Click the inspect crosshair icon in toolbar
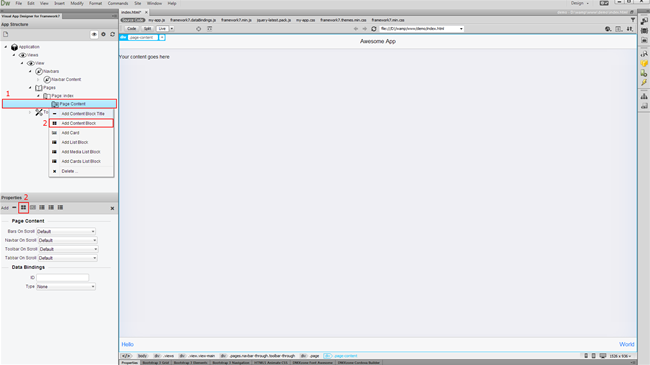 [x=199, y=29]
